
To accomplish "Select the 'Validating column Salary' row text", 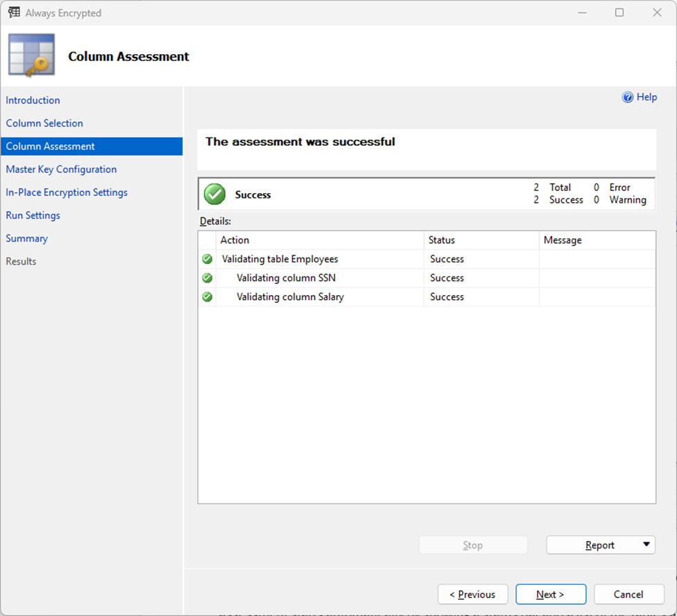I will tap(290, 297).
